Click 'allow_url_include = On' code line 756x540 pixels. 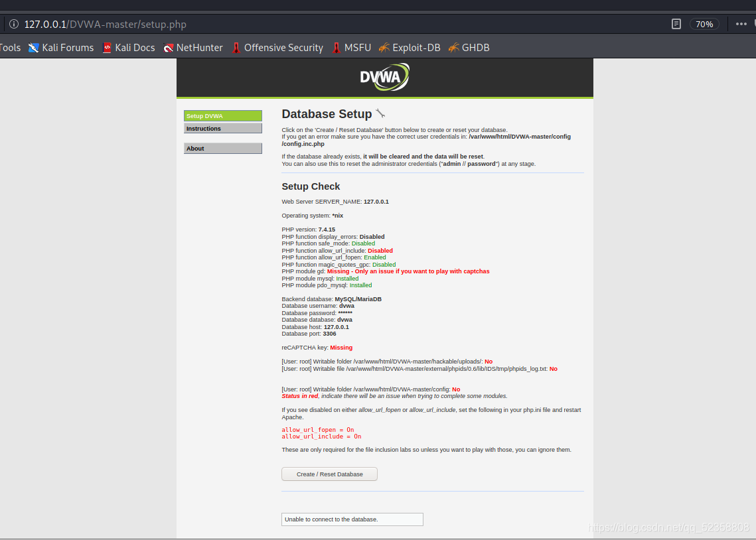click(x=322, y=437)
